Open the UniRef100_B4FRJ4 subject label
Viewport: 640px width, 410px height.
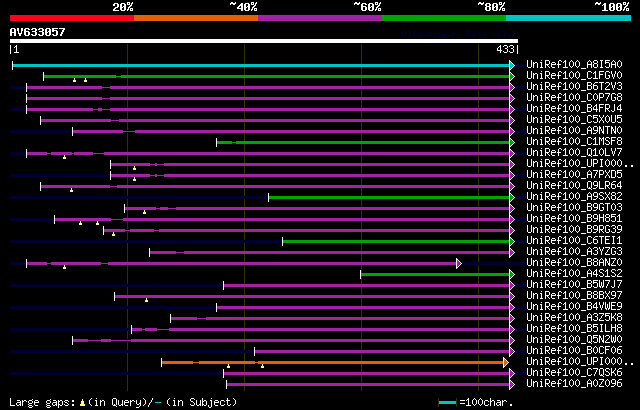pyautogui.click(x=574, y=109)
